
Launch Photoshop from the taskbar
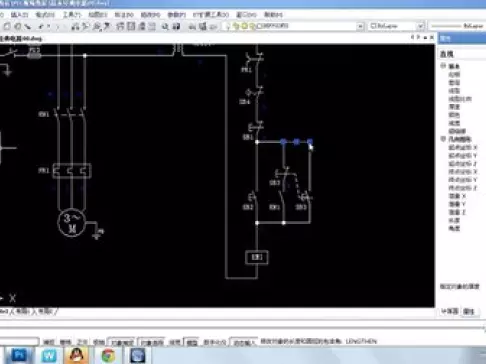coord(20,355)
